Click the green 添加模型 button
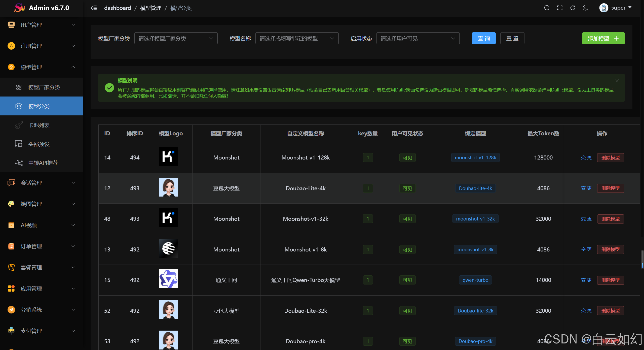The width and height of the screenshot is (644, 350). 603,38
